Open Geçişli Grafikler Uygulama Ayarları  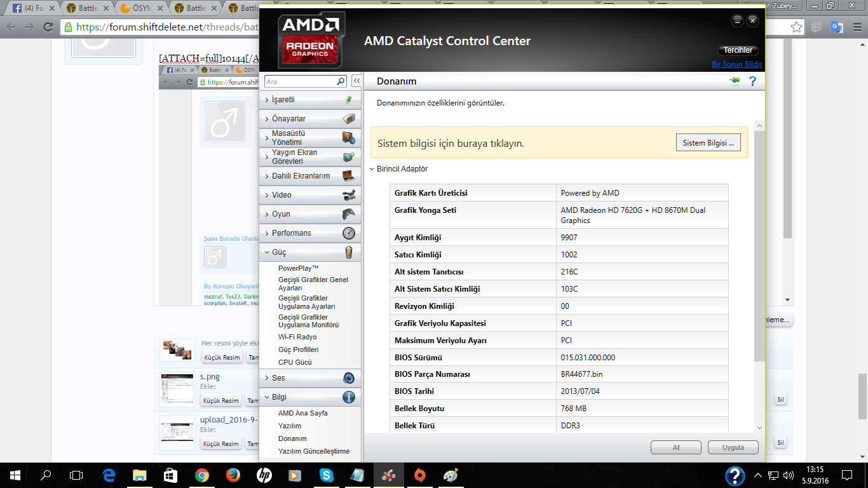307,302
